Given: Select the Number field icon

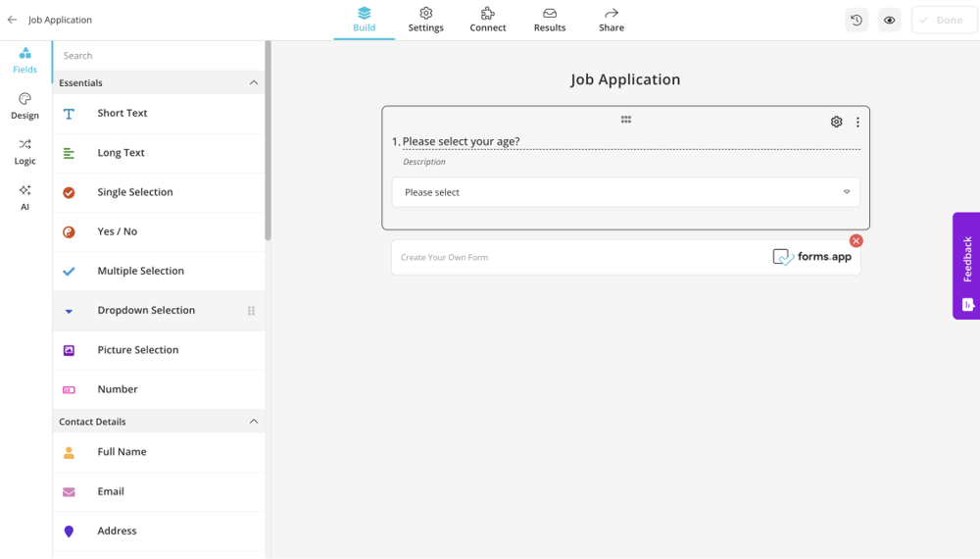Looking at the screenshot, I should click(69, 389).
